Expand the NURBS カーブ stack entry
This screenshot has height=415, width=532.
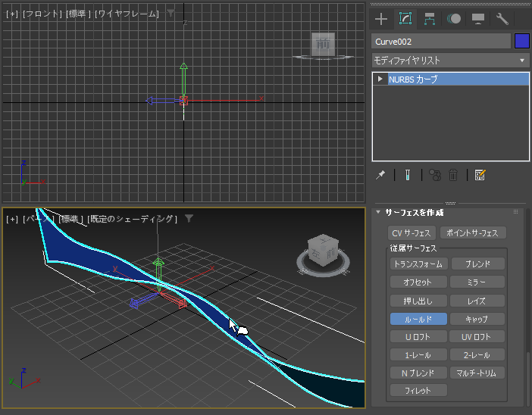(380, 79)
